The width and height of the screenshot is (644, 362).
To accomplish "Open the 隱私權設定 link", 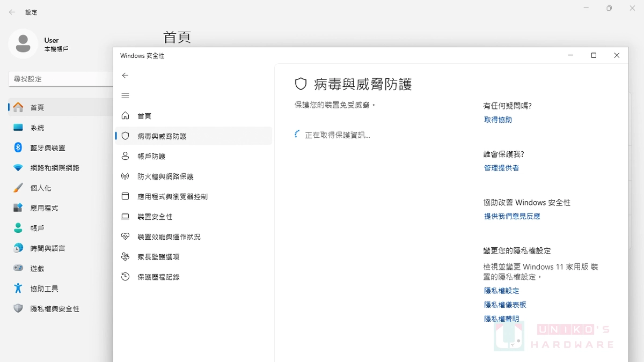I will [501, 291].
